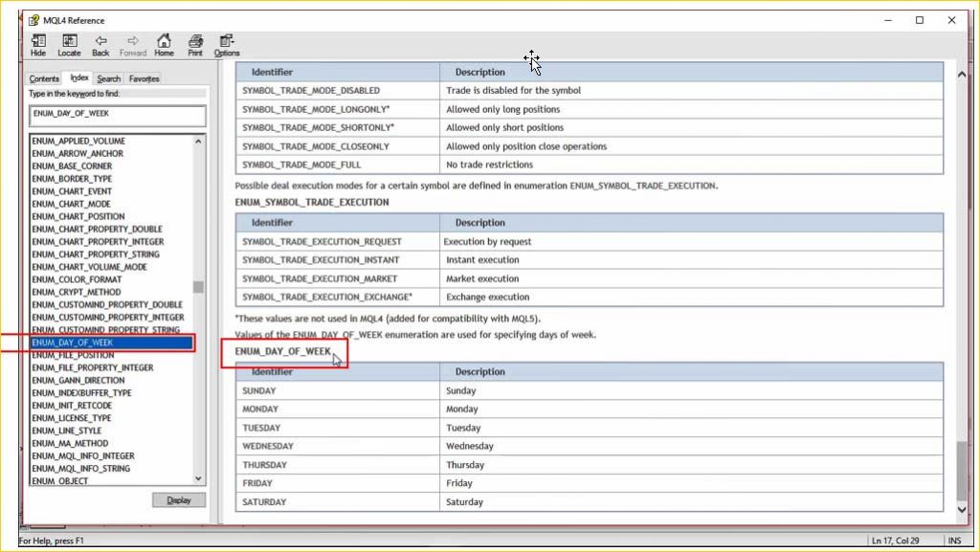Click SYMBOL_TRADE_MODE_FULL identifier cell

tap(338, 165)
